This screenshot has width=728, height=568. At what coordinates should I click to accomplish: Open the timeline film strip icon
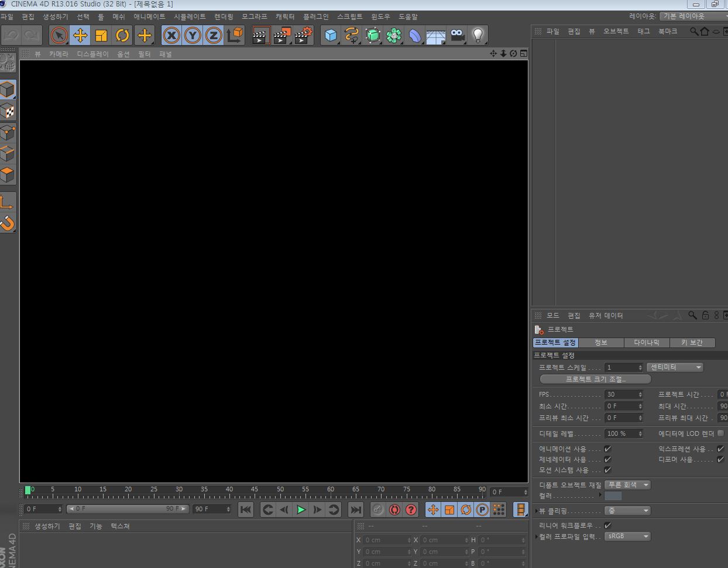[x=520, y=510]
